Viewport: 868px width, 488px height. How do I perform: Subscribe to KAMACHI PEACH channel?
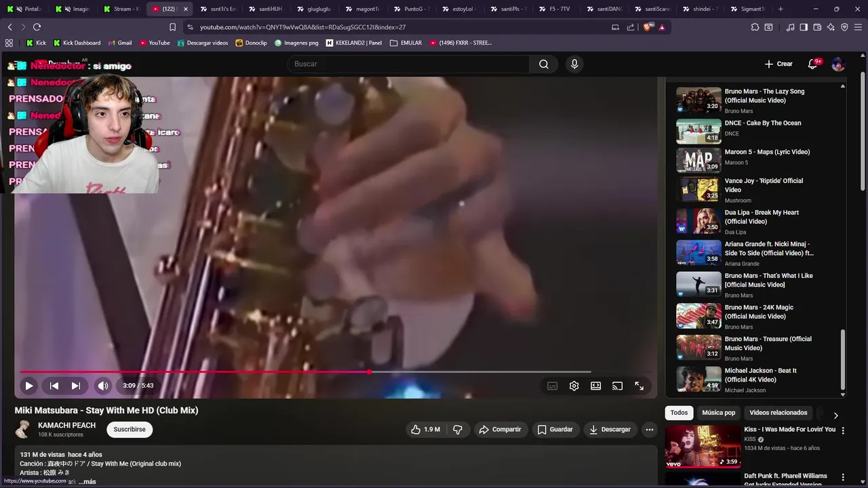[x=130, y=430]
